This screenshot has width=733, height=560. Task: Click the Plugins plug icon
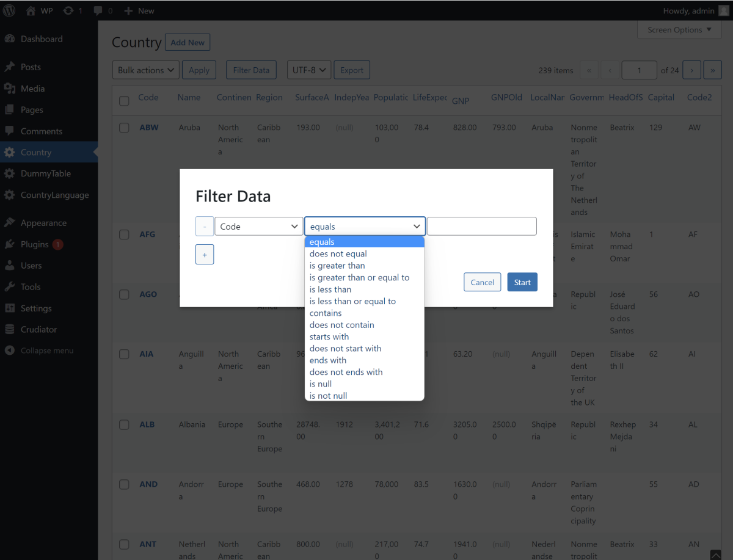9,244
